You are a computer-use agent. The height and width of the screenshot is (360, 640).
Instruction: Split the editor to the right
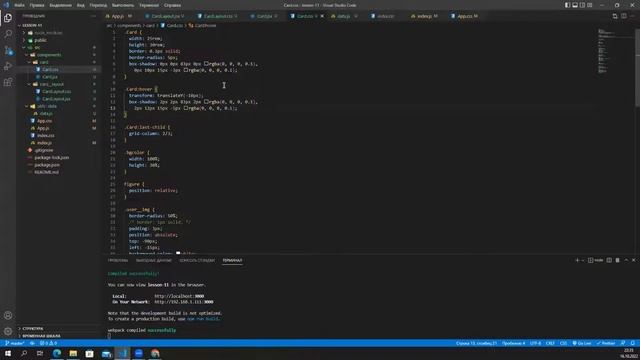pos(624,16)
